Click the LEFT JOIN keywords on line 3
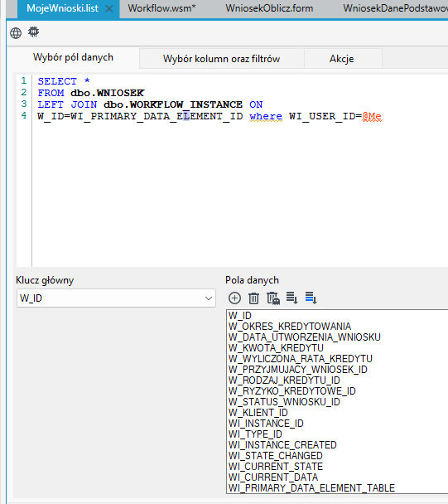Image resolution: width=448 pixels, height=504 pixels. coord(67,104)
